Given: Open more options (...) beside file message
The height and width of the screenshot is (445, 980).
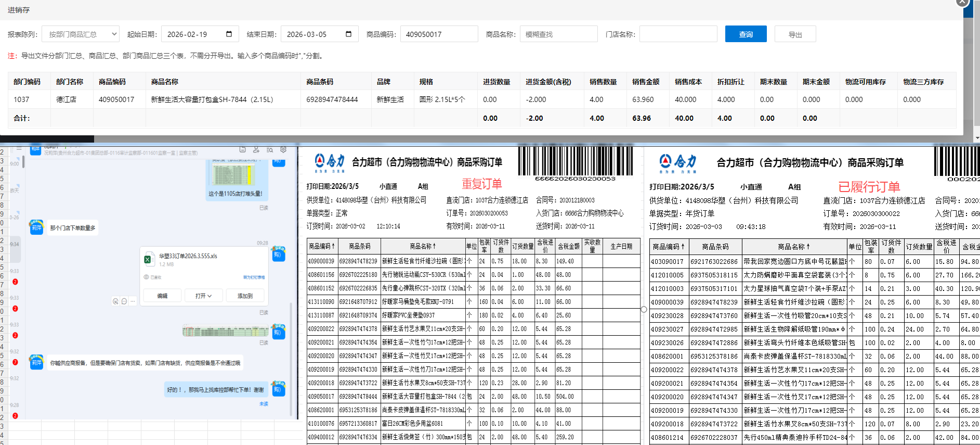Looking at the screenshot, I should coord(133,301).
